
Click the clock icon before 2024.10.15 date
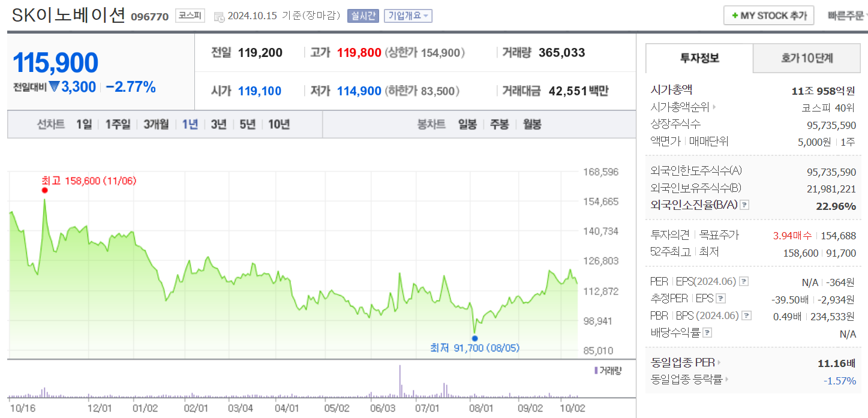(x=219, y=16)
